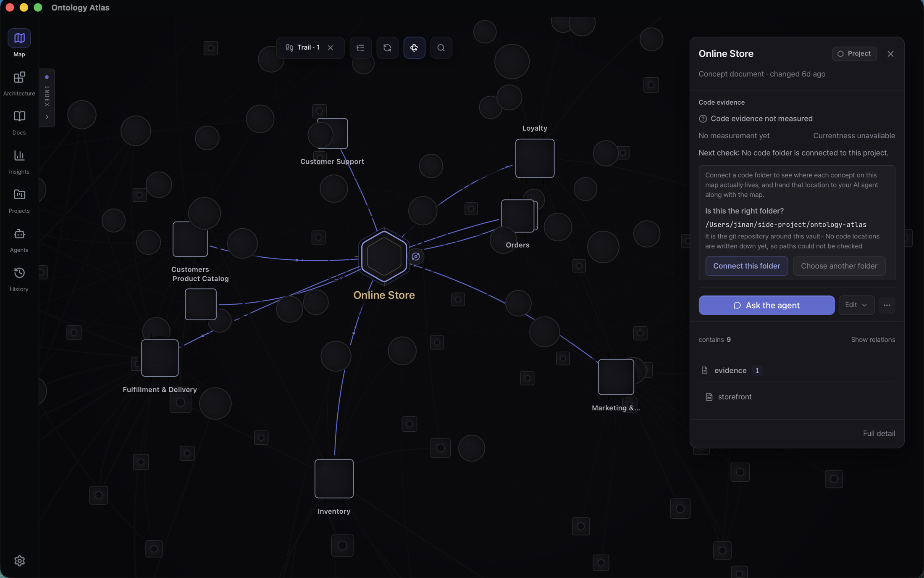Click the 'Currentness unavailable' text
The width and height of the screenshot is (924, 578).
coord(854,136)
